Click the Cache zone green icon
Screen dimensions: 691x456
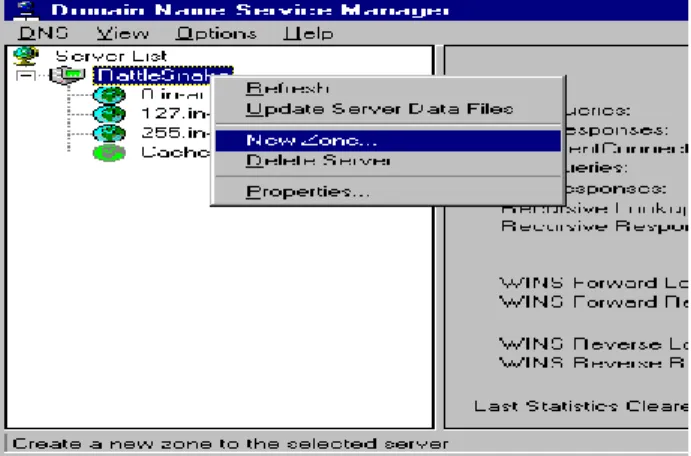coord(109,152)
